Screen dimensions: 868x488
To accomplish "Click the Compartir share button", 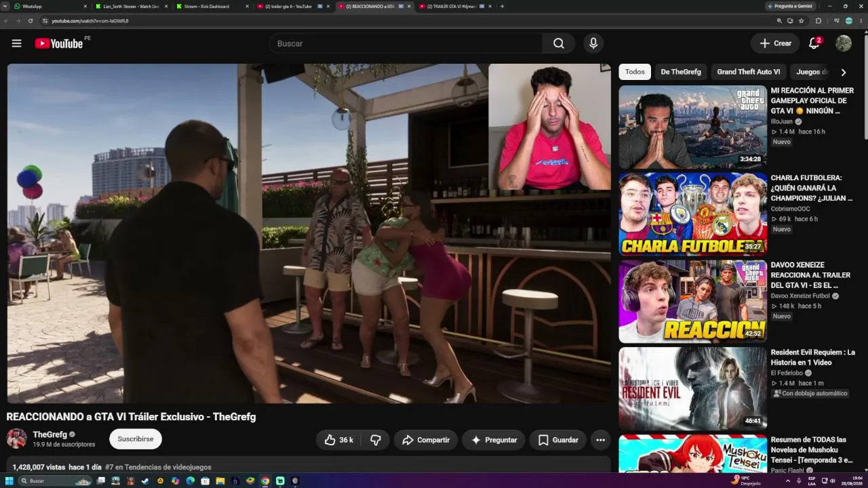I will (425, 440).
